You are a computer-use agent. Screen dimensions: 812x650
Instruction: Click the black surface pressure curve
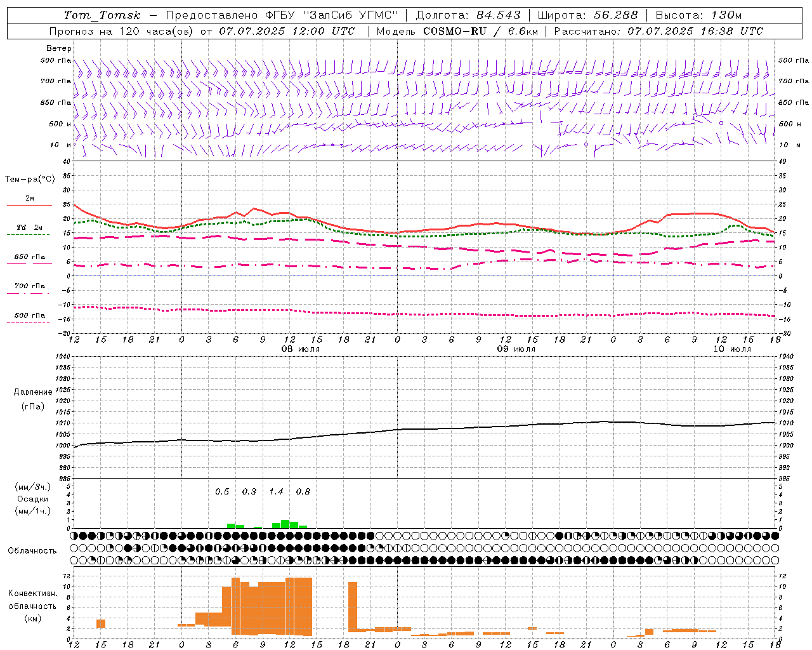coord(424,429)
